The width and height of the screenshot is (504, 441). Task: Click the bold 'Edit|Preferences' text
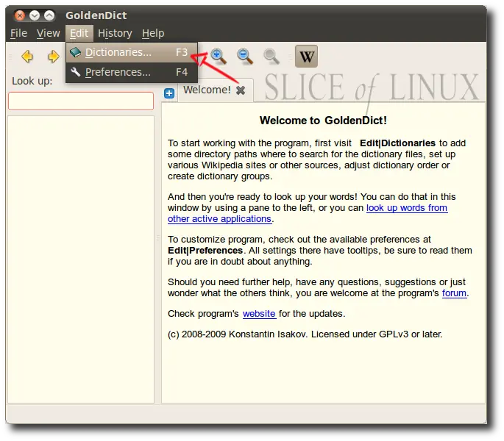[205, 251]
